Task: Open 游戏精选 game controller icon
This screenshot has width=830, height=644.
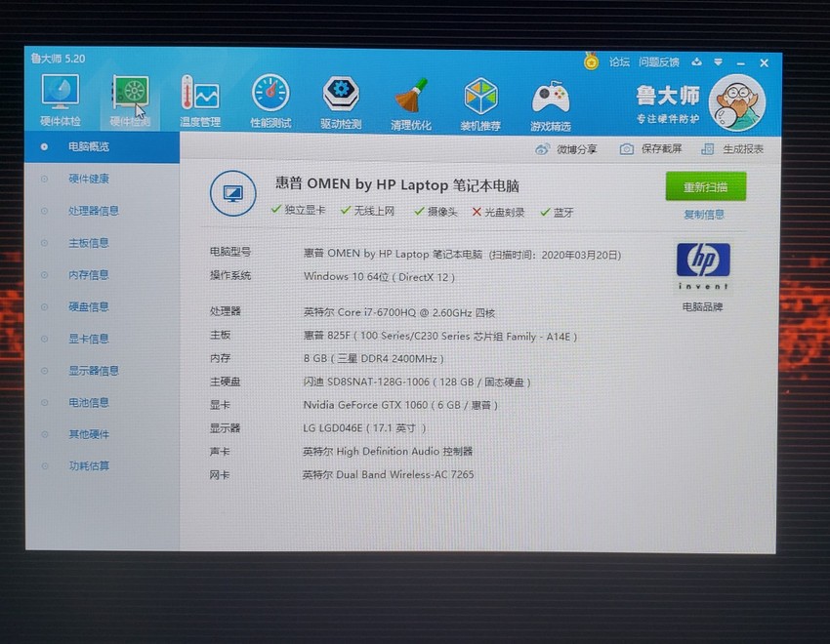Action: (551, 104)
